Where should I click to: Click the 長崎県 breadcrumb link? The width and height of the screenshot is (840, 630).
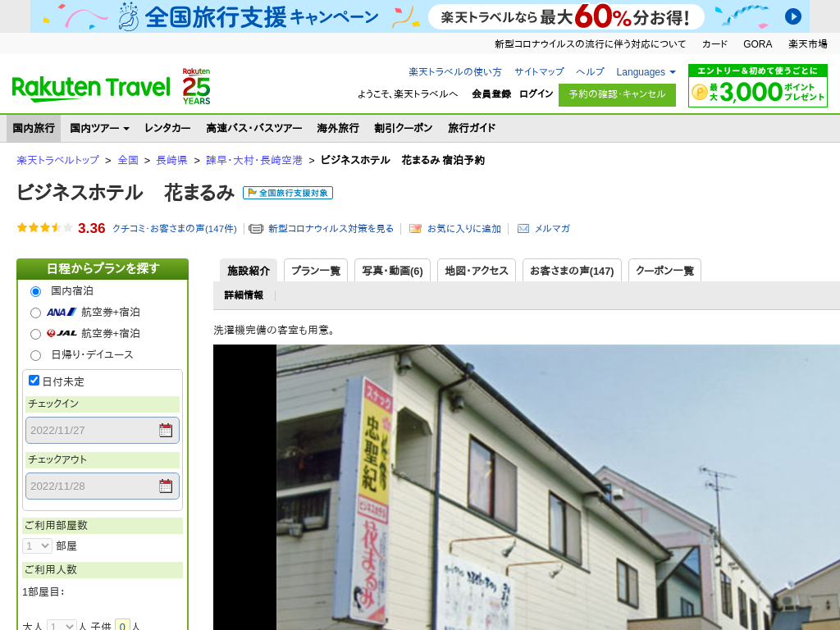(x=171, y=160)
